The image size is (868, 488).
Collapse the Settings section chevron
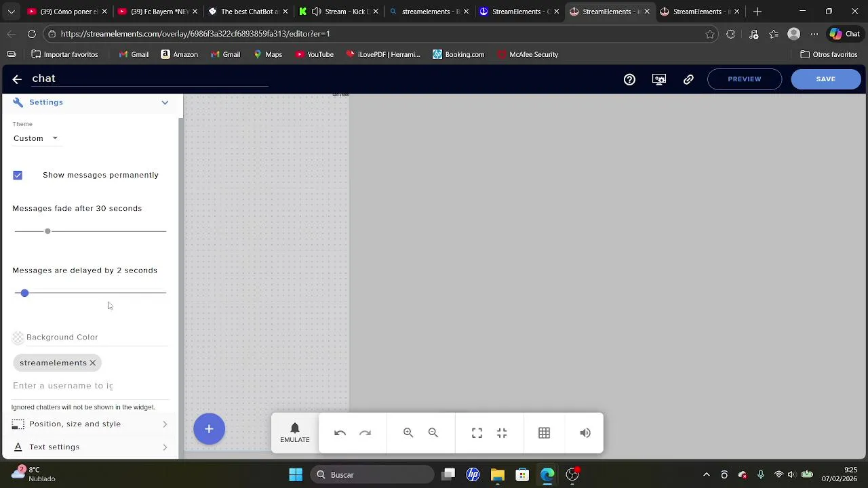[x=165, y=102]
